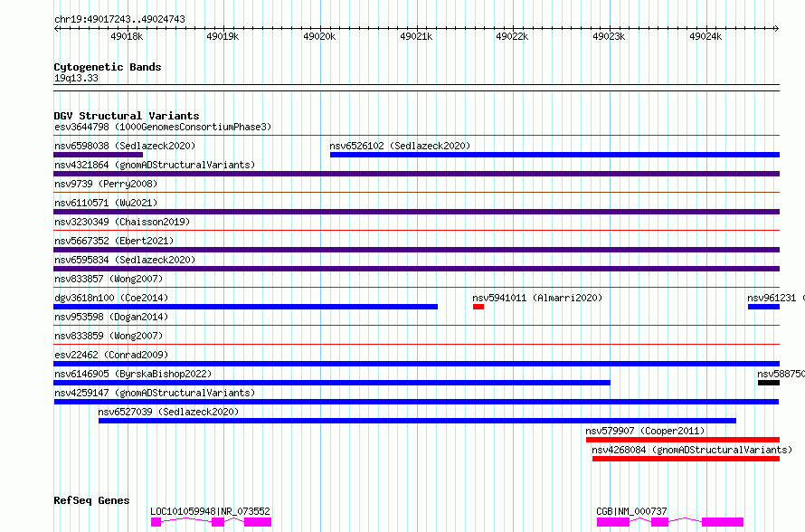This screenshot has height=532, width=805.
Task: Select the dgv3618n100 Coe2014 blue bar
Action: coord(245,307)
